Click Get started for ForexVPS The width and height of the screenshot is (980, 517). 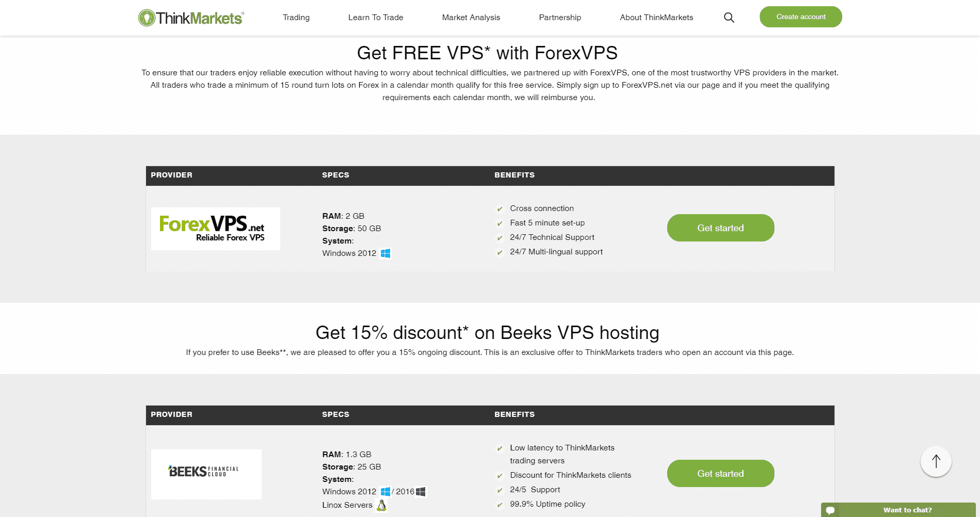(720, 228)
